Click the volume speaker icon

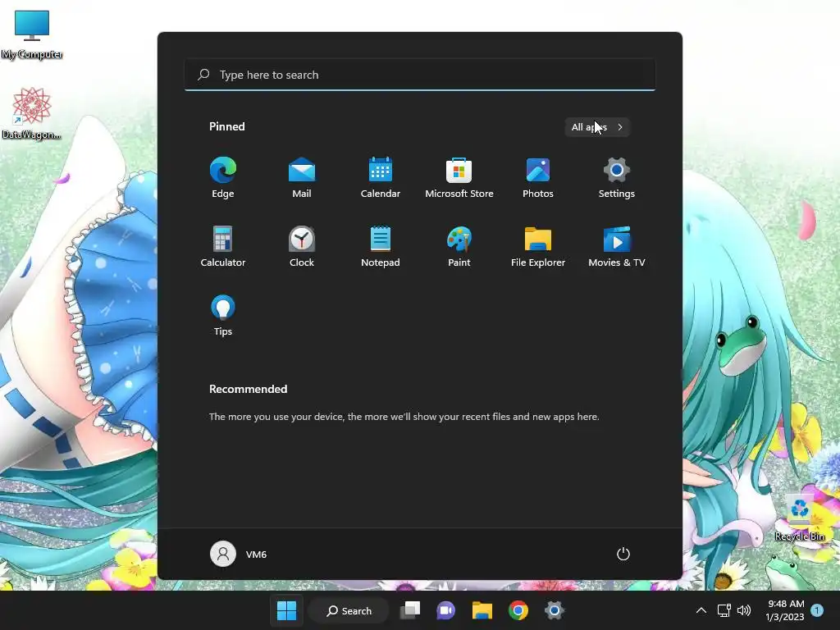coord(743,610)
